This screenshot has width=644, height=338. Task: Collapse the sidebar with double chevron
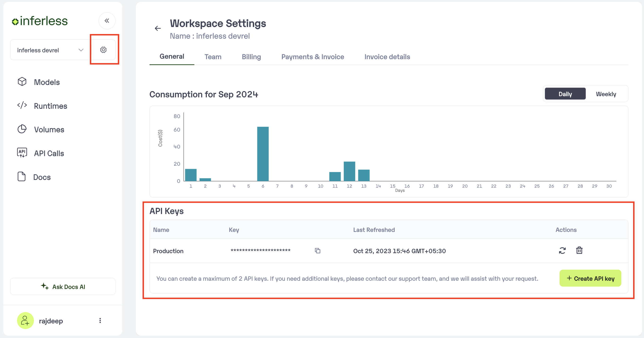(x=107, y=21)
